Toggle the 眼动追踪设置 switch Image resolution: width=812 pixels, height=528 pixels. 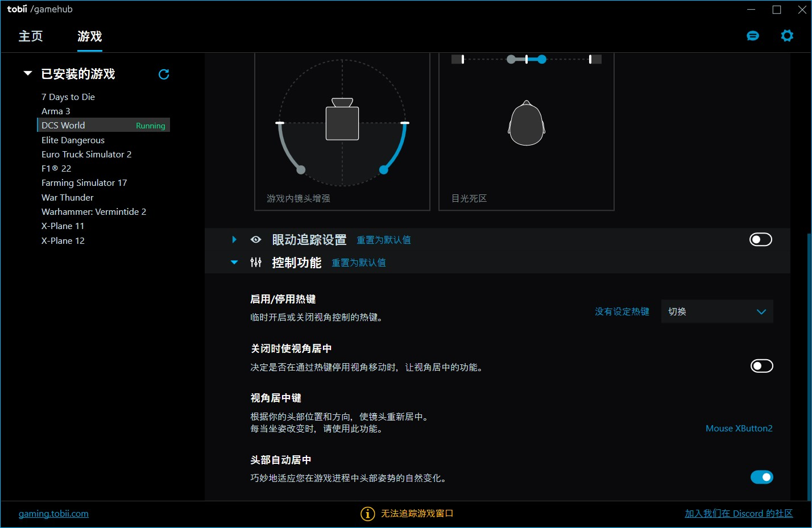click(761, 240)
